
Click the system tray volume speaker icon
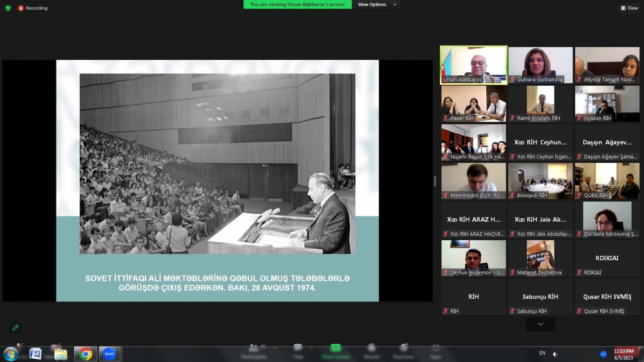tap(555, 354)
